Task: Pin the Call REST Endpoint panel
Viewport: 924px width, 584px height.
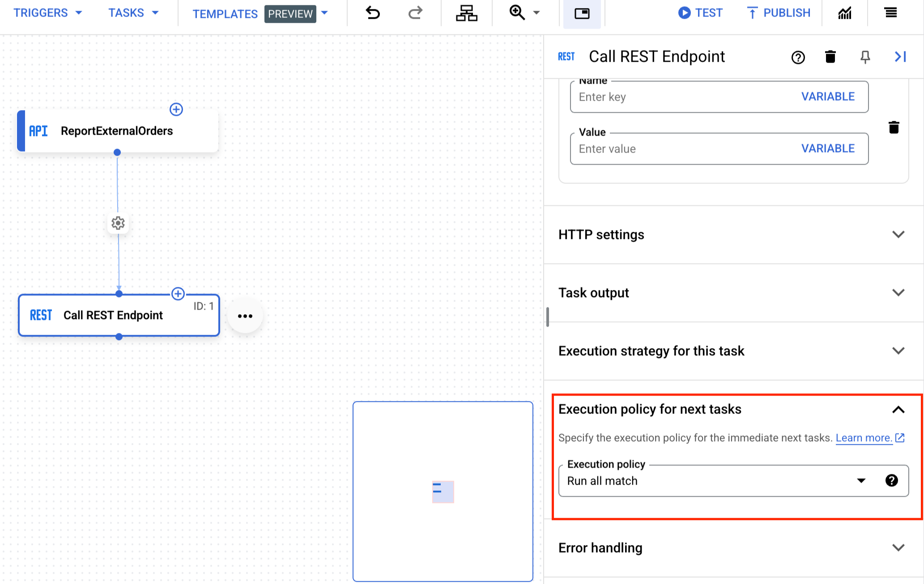Action: [x=865, y=56]
